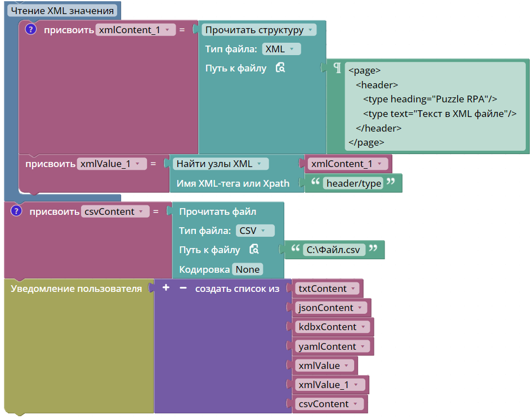
Task: Select the Уведомление пользователя block
Action: point(77,289)
